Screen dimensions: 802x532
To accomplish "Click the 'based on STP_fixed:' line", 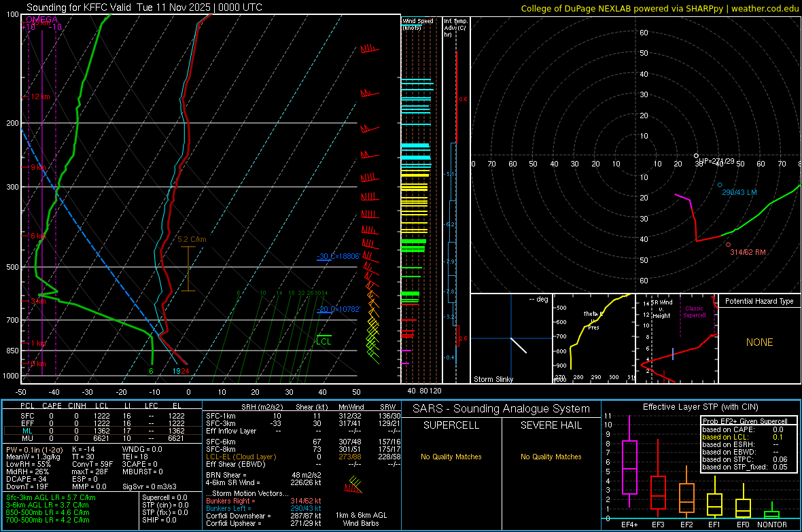I will 745,467.
